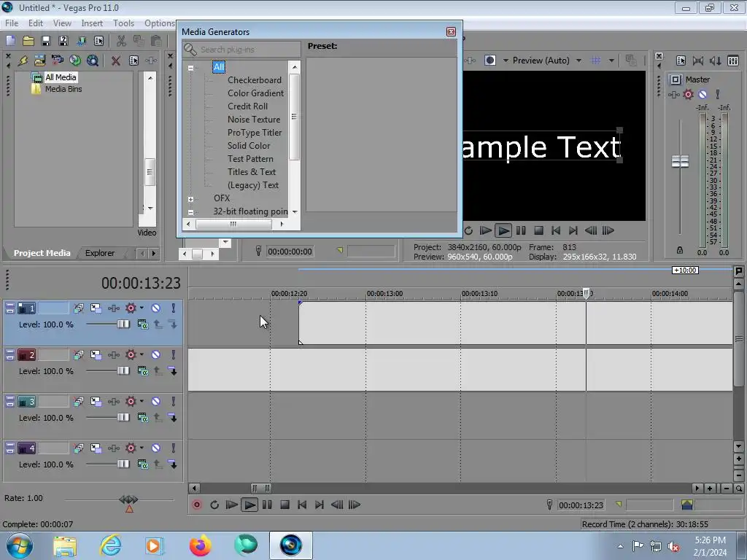Toggle bypass motion blur on track 2
Viewport: 747px width, 560px height.
(79, 355)
